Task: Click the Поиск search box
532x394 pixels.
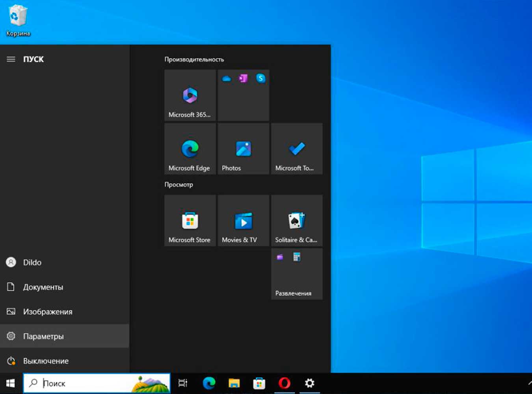Action: click(97, 383)
